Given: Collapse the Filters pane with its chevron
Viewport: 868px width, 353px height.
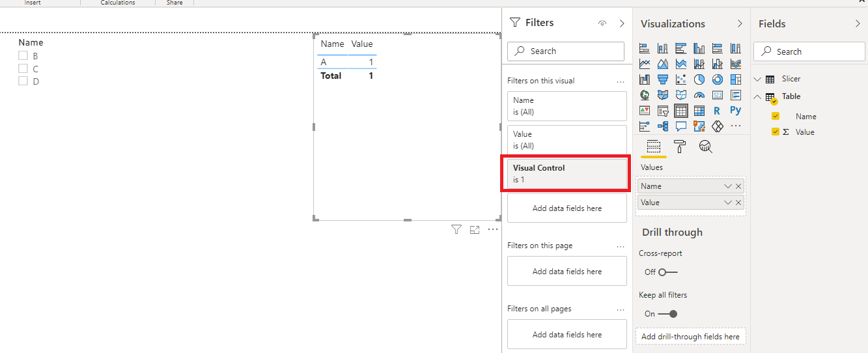Looking at the screenshot, I should click(622, 23).
